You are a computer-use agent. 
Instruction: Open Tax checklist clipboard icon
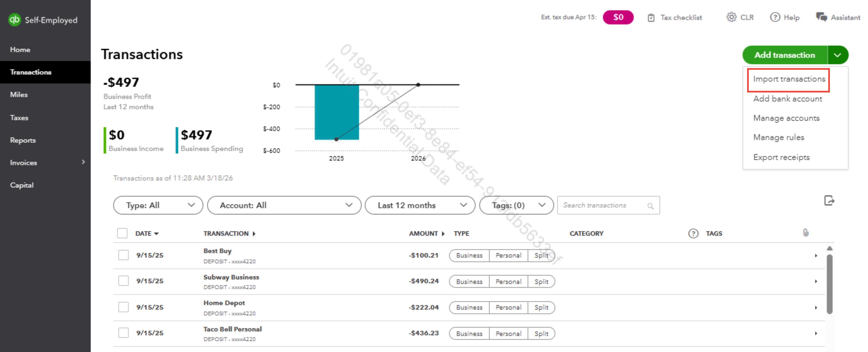(651, 17)
